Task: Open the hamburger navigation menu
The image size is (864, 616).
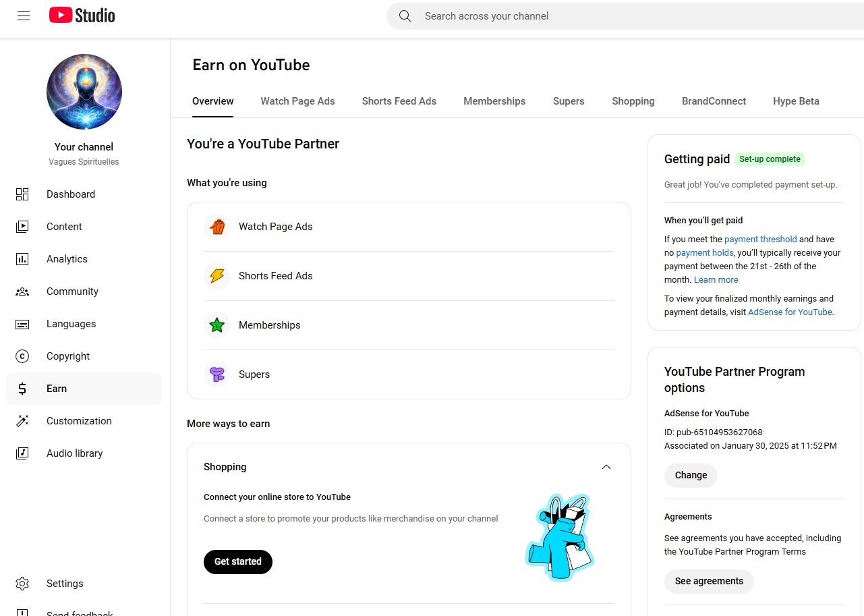Action: click(x=24, y=16)
